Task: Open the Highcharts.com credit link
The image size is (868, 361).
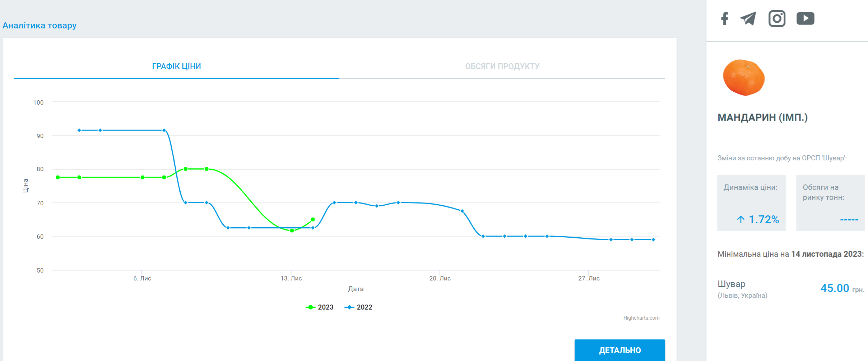Action: click(641, 318)
